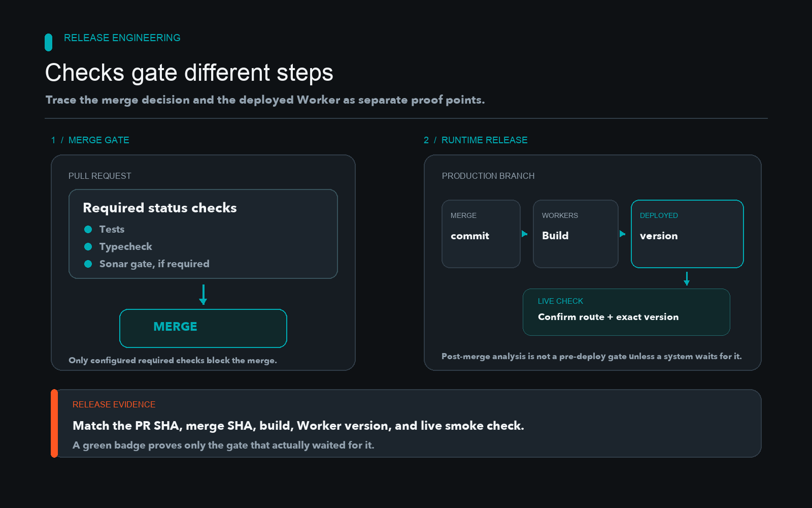The width and height of the screenshot is (812, 508).
Task: Click the RELEASE ENGINEERING label
Action: click(x=122, y=38)
